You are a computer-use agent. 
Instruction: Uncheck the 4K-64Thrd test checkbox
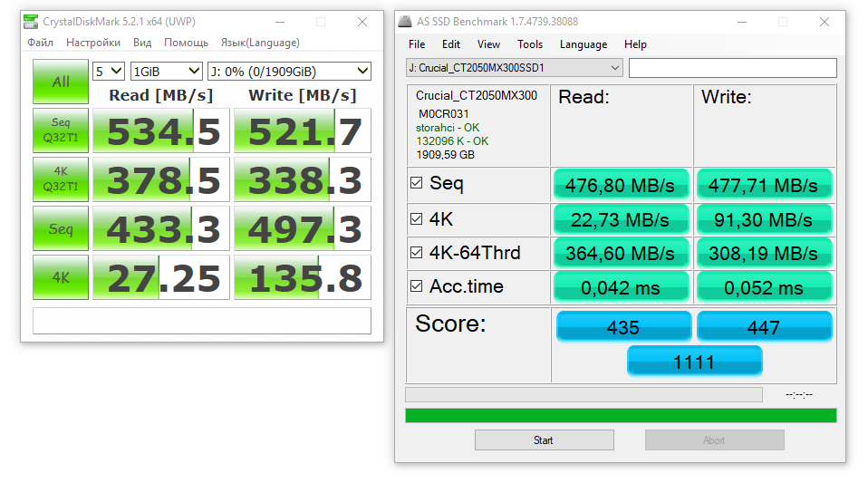[416, 253]
